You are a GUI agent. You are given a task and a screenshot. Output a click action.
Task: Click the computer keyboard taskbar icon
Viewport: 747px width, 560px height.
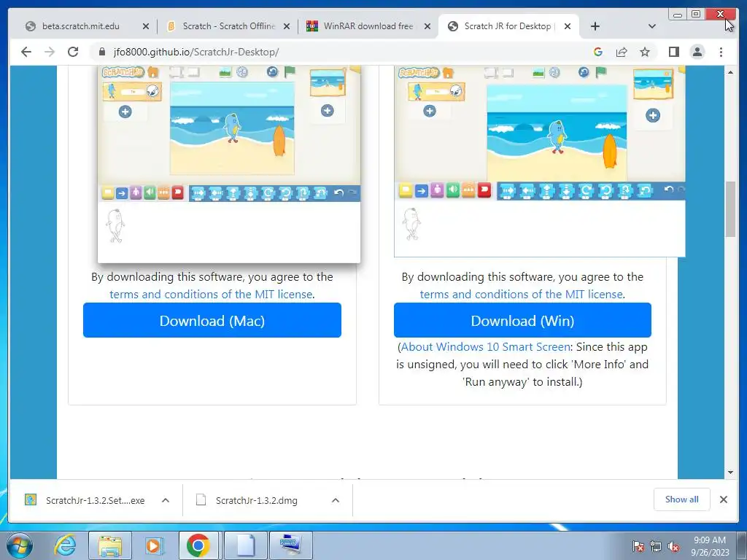coord(290,545)
